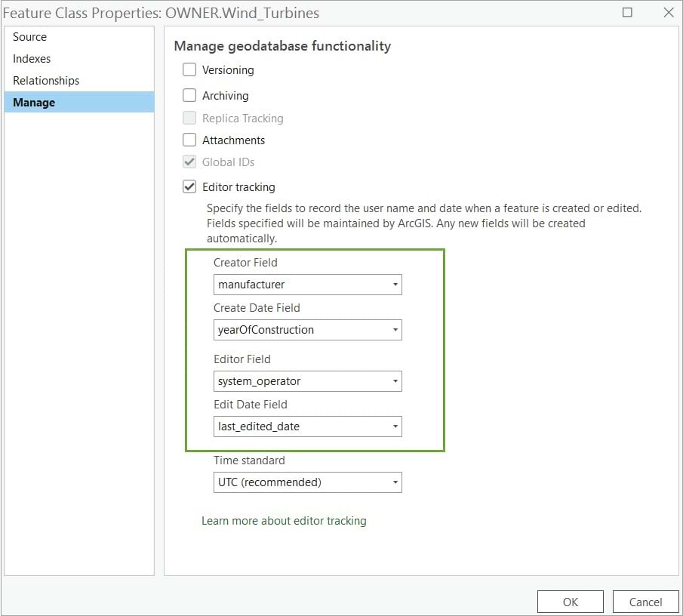
Task: Confirm changes with the OK button
Action: tap(570, 602)
